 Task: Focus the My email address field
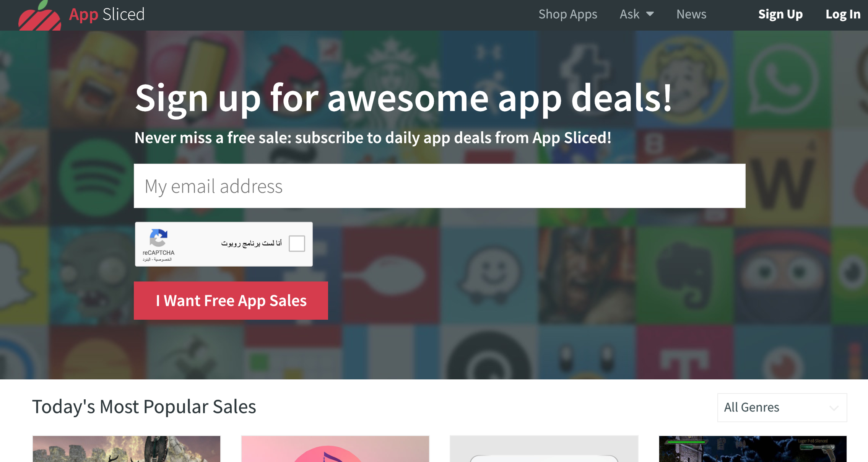(440, 186)
